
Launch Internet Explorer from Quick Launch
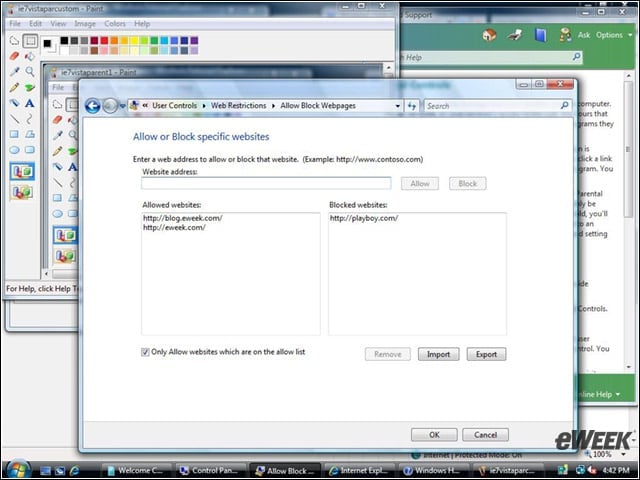tap(75, 471)
